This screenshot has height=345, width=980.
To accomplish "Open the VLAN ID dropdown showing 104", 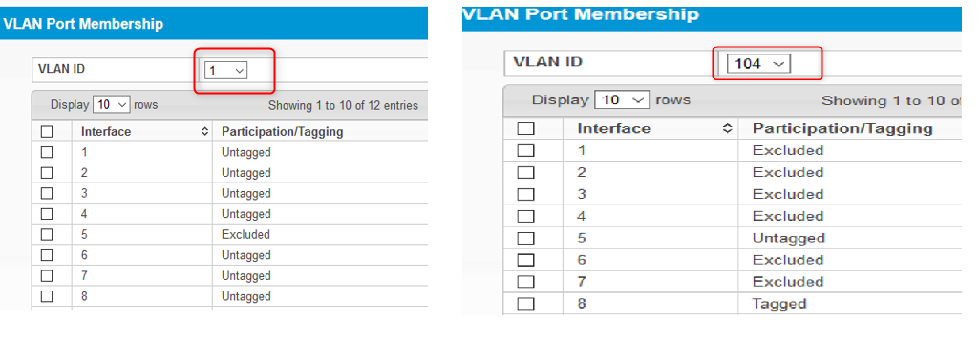I will tap(758, 63).
